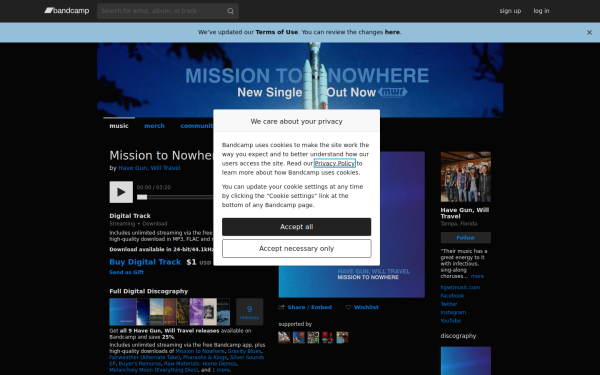
Task: Open the sign up link
Action: click(x=510, y=11)
